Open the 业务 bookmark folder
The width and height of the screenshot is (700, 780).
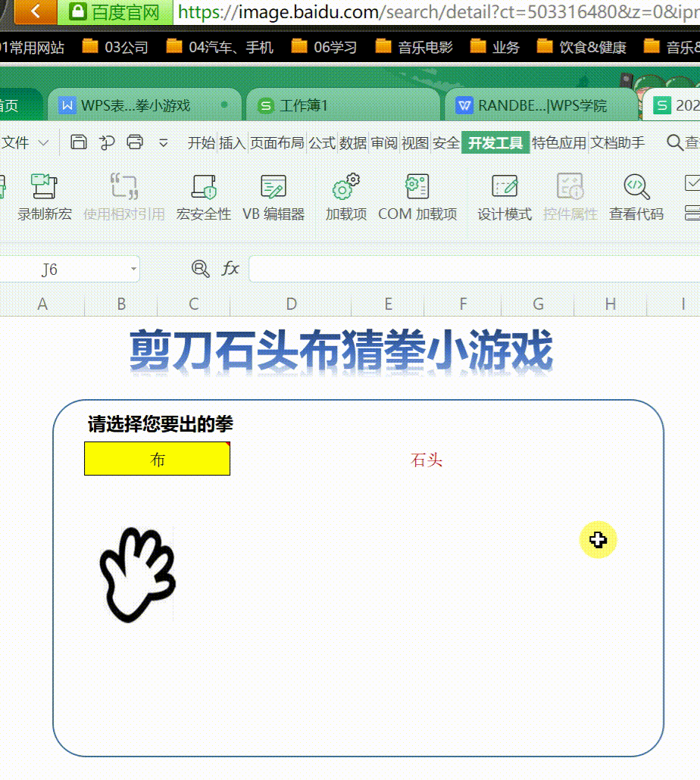[495, 47]
